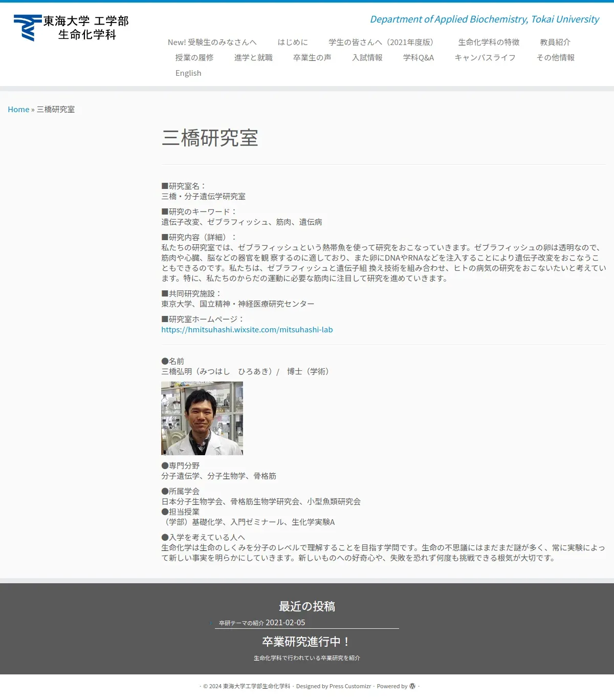Click the Home breadcrumb link
The width and height of the screenshot is (614, 700).
(x=18, y=110)
